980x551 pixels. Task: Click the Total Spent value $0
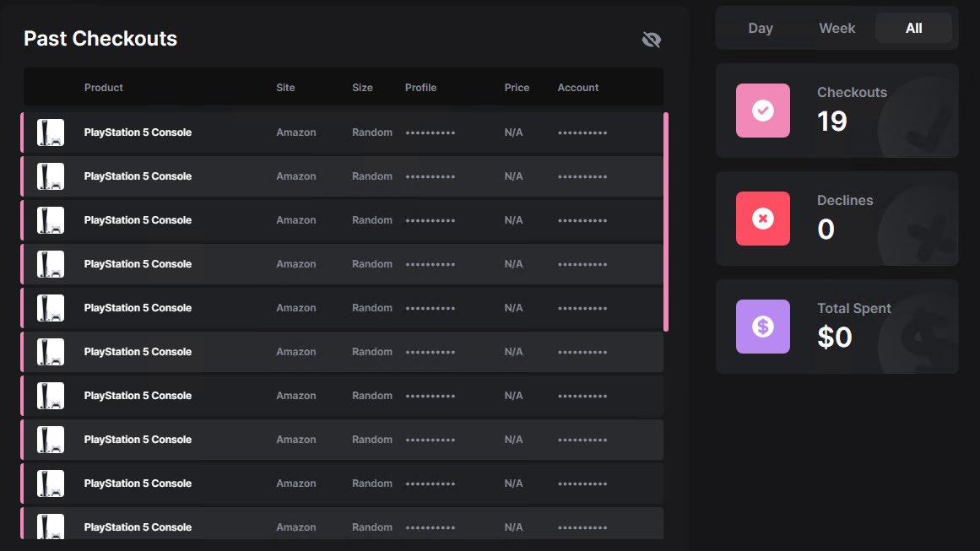[834, 338]
